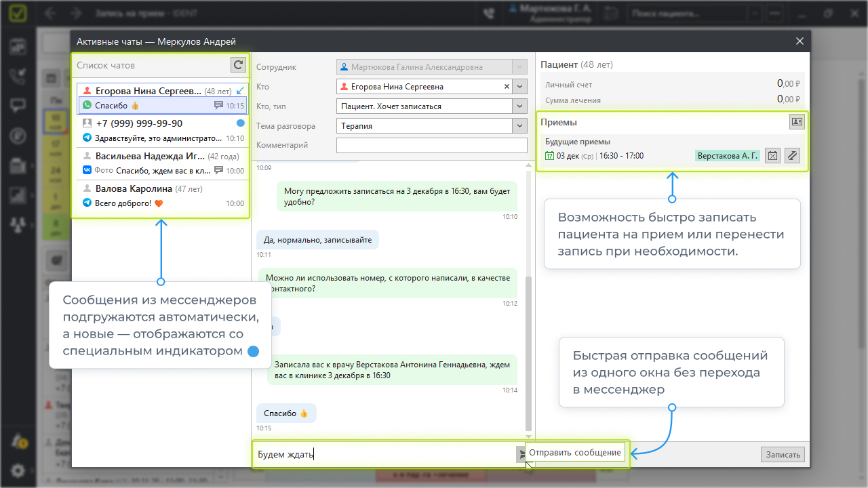Cancel the 03 дек appointment via the crossed calendar icon
The height and width of the screenshot is (488, 868).
pos(772,156)
